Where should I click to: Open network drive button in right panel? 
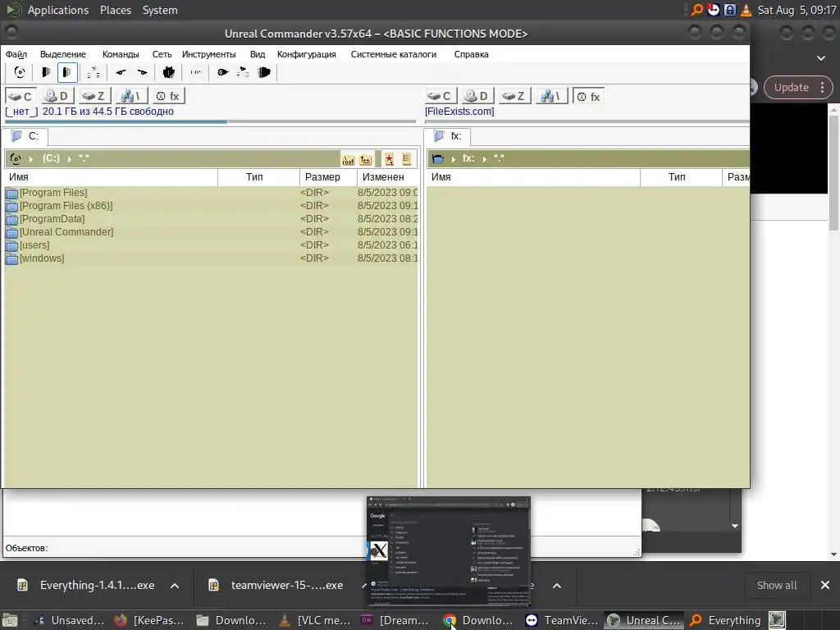tap(551, 96)
